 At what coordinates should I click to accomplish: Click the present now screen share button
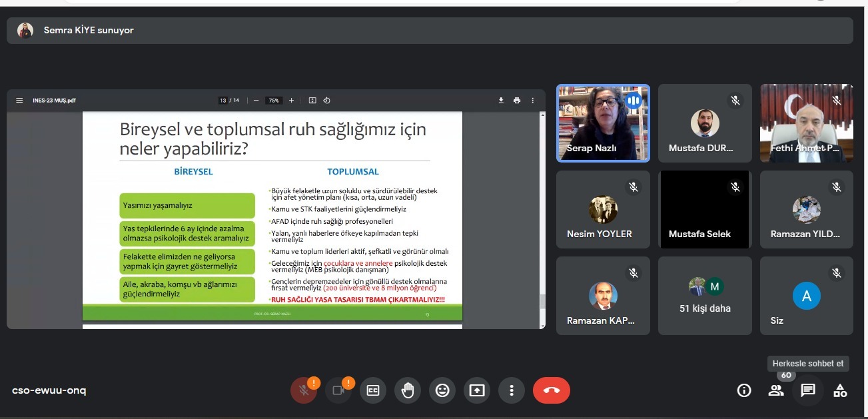coord(477,390)
